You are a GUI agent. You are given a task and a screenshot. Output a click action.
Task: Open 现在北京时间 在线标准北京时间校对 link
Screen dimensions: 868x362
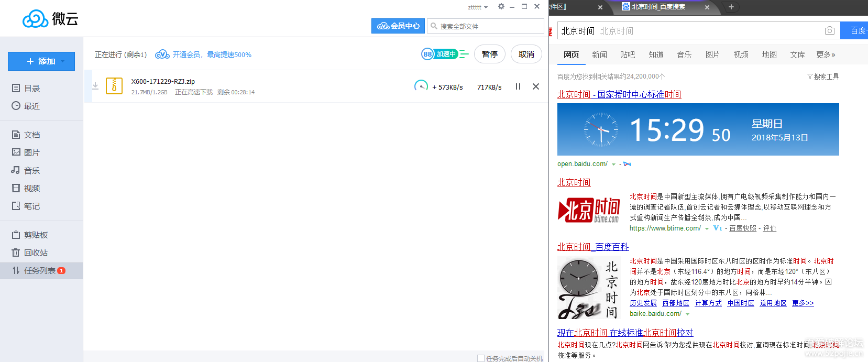[625, 333]
